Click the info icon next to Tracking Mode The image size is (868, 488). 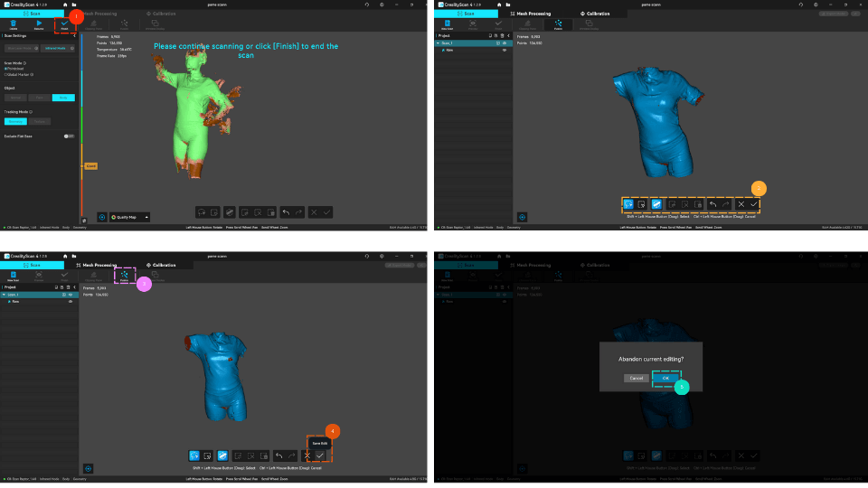coord(31,112)
